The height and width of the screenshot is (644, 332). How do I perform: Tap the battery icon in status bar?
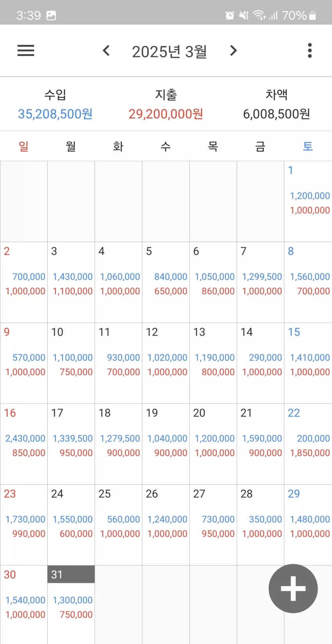point(312,15)
